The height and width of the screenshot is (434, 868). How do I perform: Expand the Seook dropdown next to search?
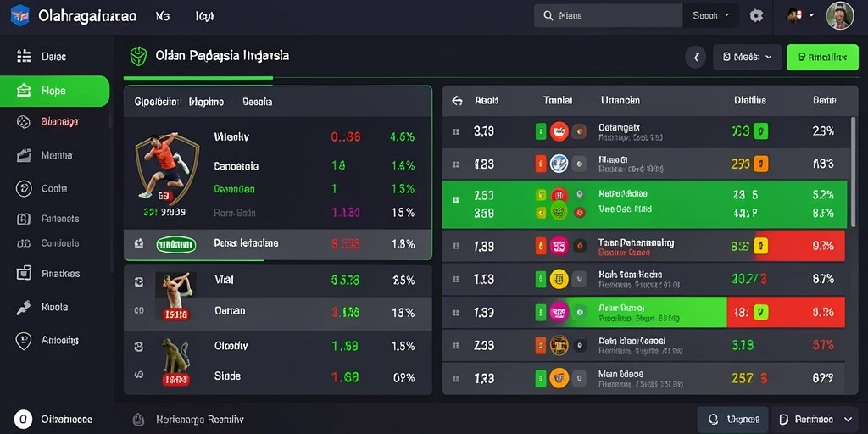tap(711, 15)
